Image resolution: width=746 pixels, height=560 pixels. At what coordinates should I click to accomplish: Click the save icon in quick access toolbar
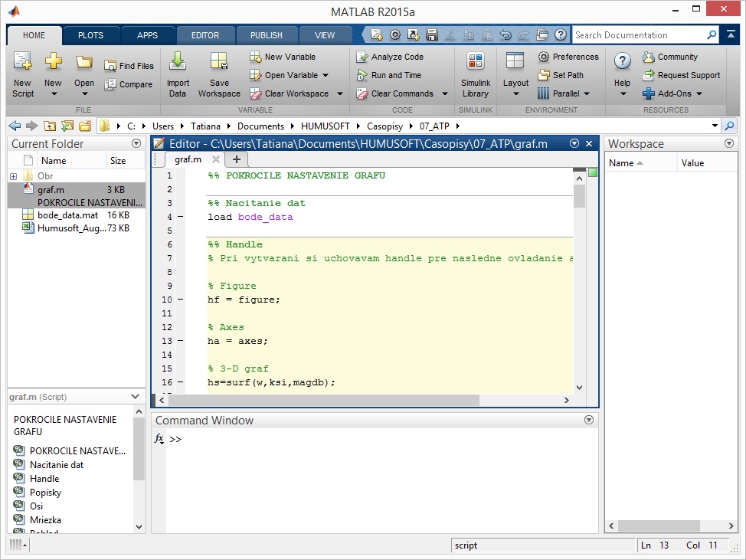click(x=431, y=34)
